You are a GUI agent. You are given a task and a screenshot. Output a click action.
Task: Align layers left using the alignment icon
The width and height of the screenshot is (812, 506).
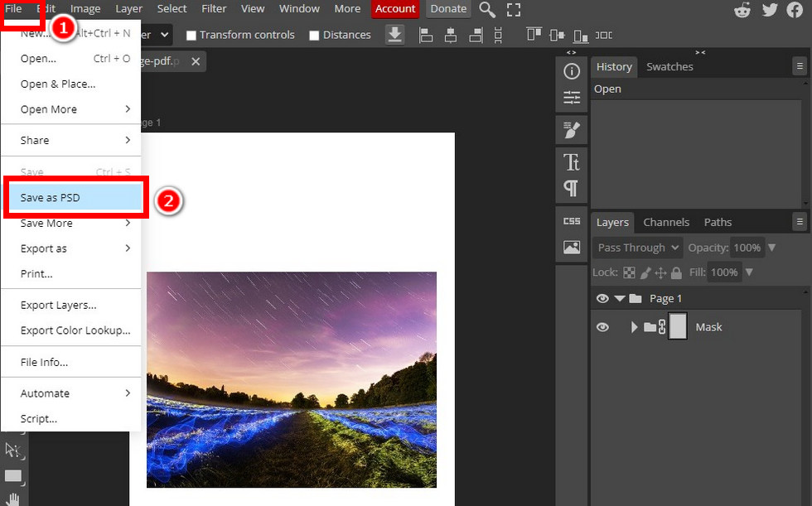(426, 35)
